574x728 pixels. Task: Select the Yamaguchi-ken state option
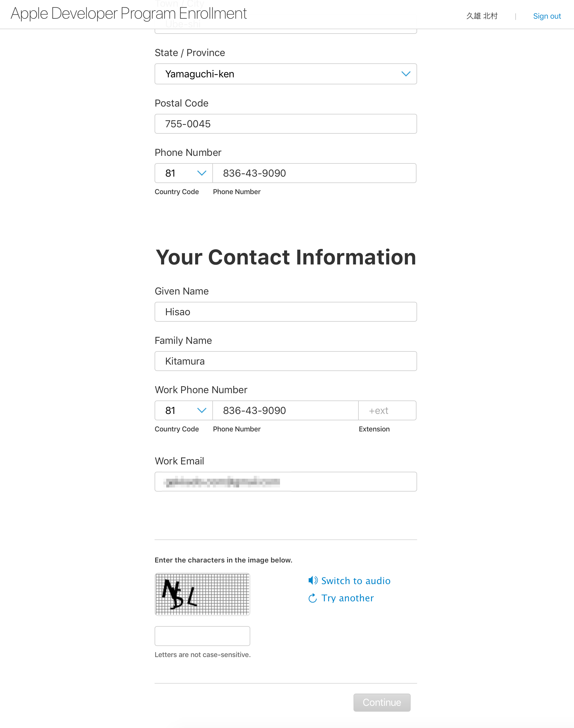[x=285, y=73]
